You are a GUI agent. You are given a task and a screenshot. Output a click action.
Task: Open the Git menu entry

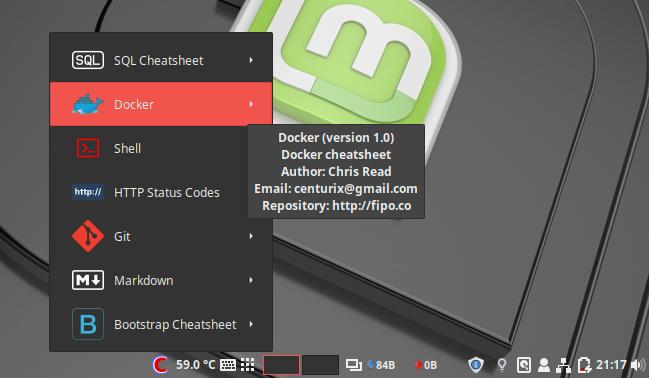[x=161, y=236]
